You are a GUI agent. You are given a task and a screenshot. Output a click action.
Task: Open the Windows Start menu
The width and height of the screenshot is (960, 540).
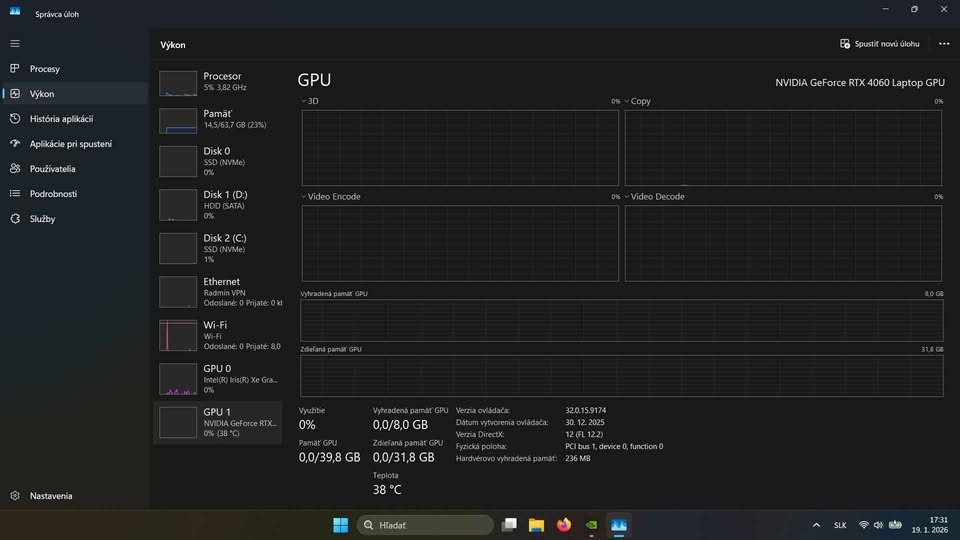point(340,525)
